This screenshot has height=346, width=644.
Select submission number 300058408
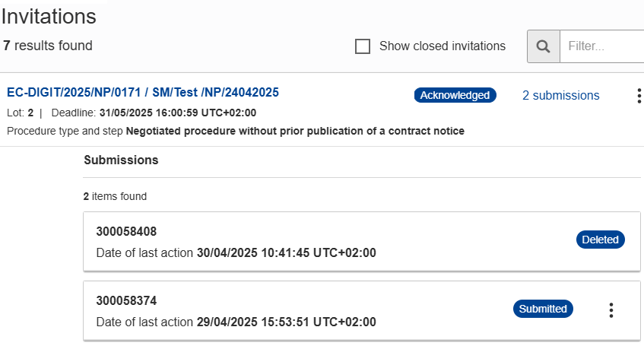(x=126, y=231)
